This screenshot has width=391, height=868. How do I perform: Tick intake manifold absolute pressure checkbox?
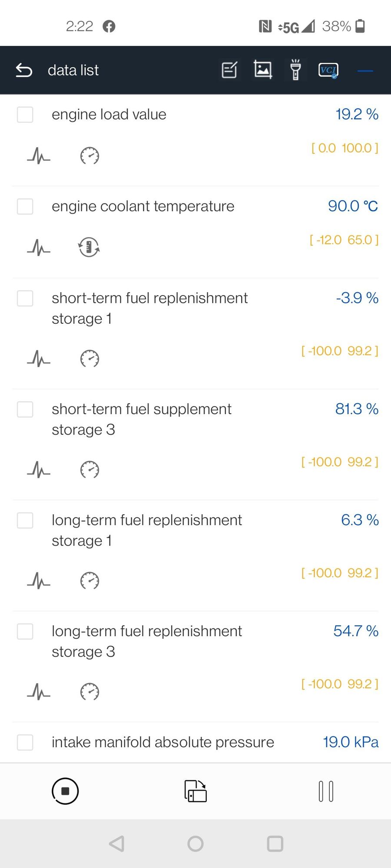coord(25,742)
